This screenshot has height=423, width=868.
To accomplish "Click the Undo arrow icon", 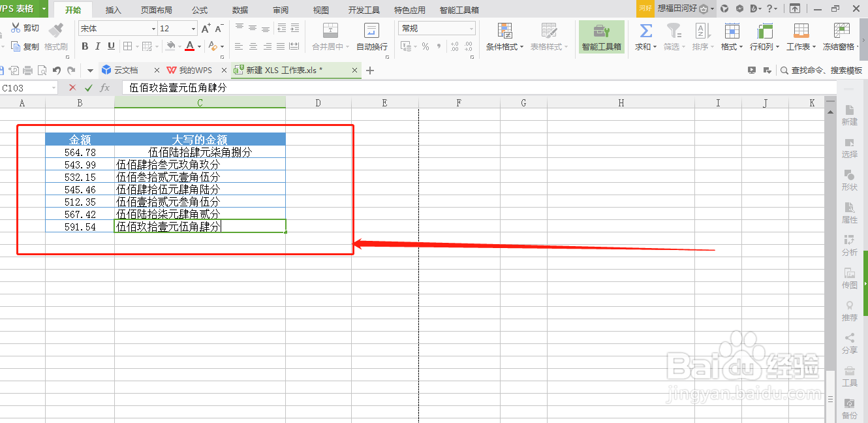I will tap(56, 70).
